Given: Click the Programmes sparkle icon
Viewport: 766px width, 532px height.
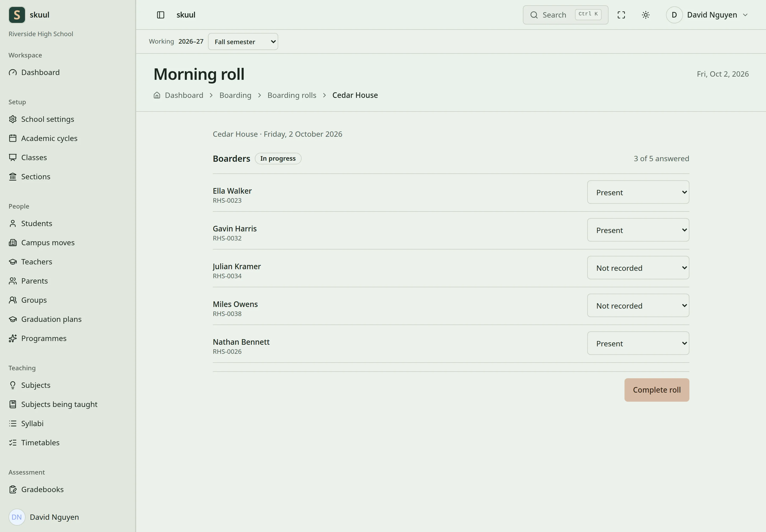Looking at the screenshot, I should 13,338.
